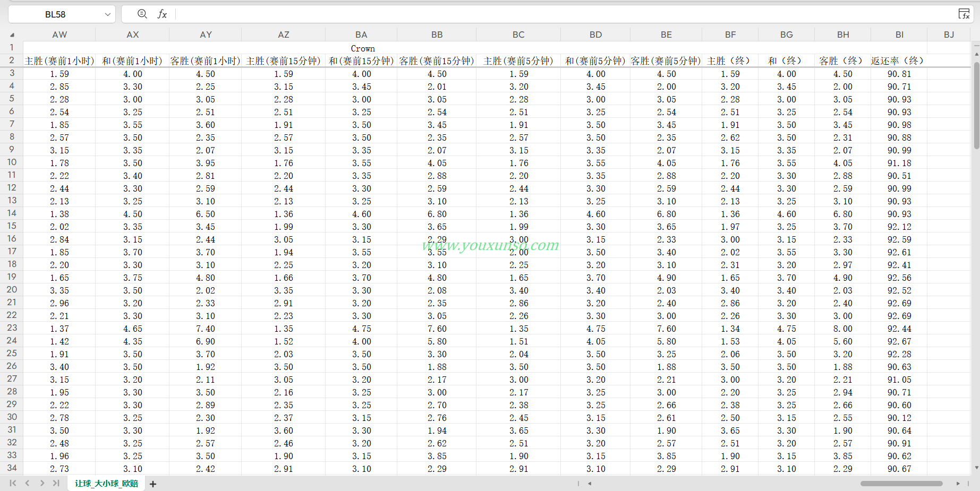Open the insert function fx button
The height and width of the screenshot is (491, 980).
162,14
